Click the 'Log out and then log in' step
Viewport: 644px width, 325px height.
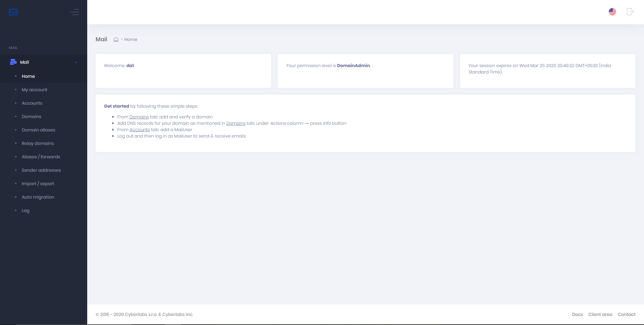click(181, 136)
